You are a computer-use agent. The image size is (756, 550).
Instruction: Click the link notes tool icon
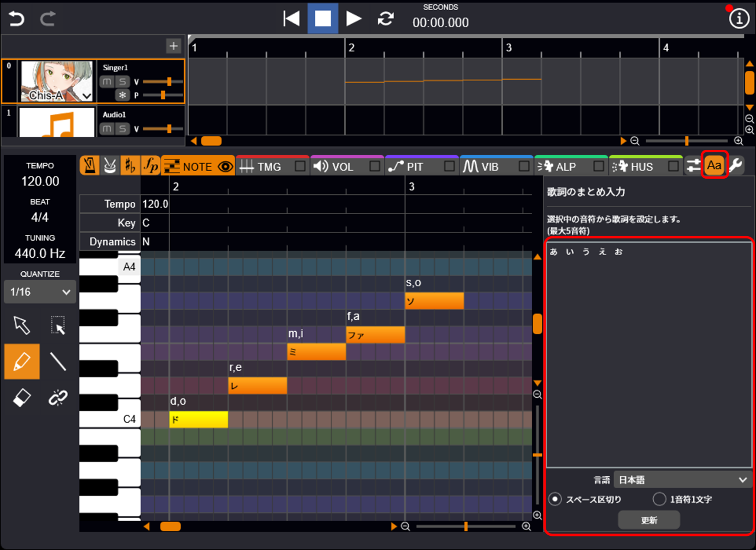(58, 398)
